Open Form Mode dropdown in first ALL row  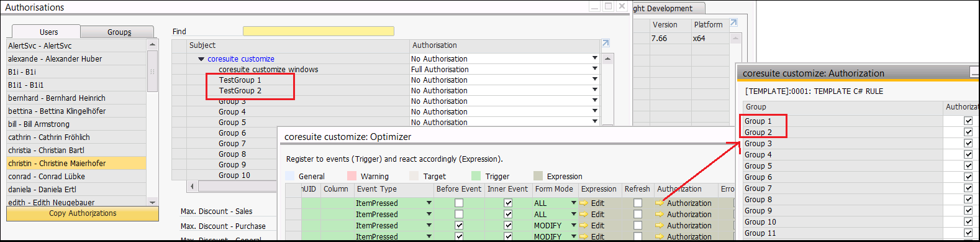573,203
